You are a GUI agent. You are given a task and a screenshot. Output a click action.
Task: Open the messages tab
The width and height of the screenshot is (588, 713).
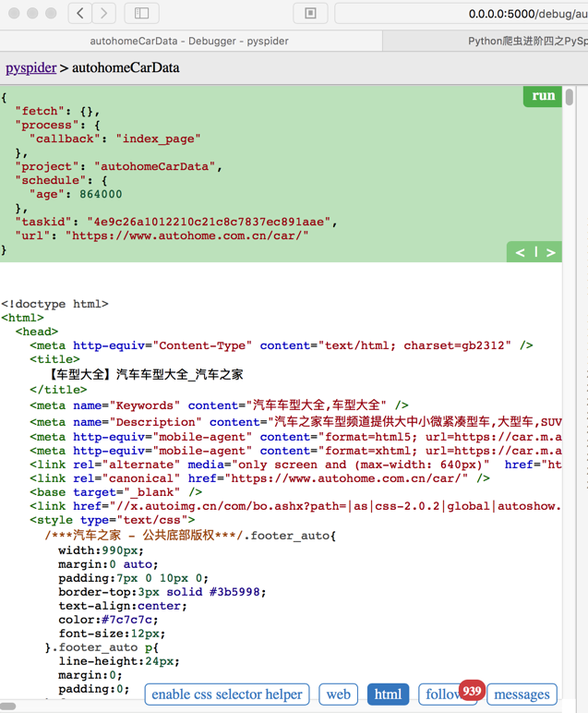pyautogui.click(x=522, y=695)
